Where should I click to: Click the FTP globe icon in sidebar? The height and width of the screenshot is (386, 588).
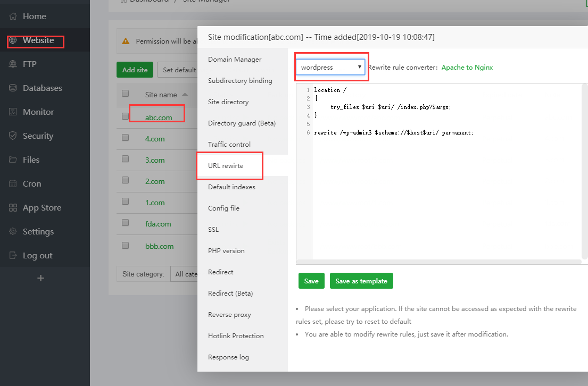pyautogui.click(x=13, y=64)
